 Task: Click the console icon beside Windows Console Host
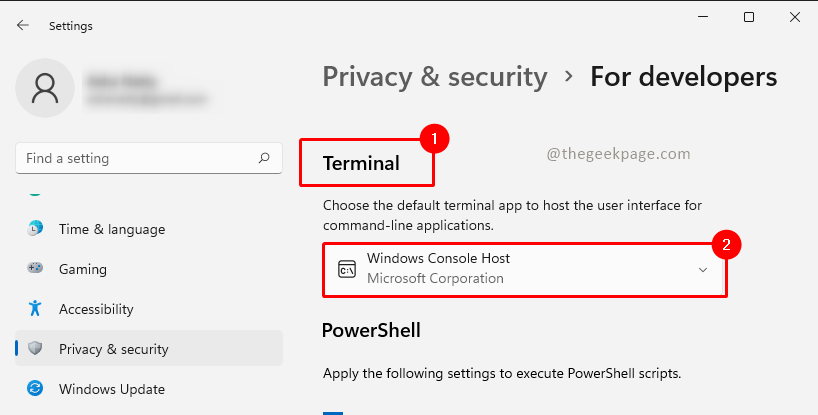coord(347,269)
